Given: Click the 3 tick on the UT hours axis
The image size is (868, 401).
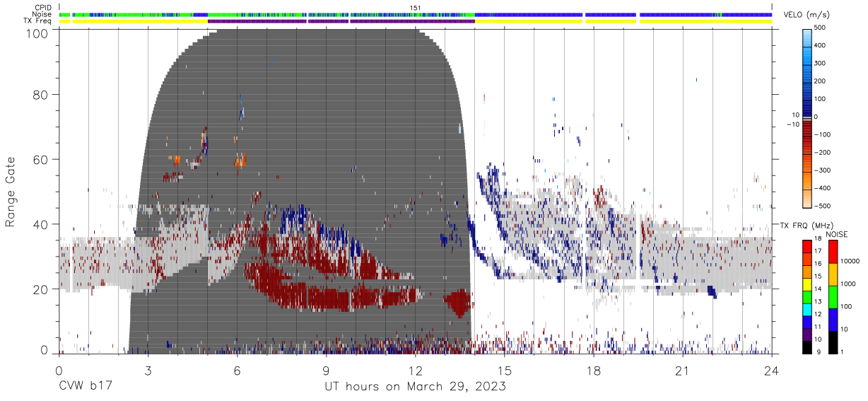Looking at the screenshot, I should (148, 370).
